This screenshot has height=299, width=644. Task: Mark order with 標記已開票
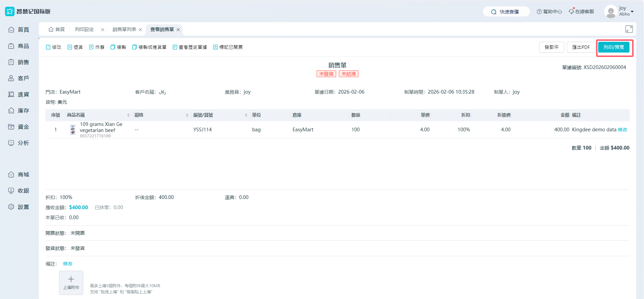tap(228, 47)
